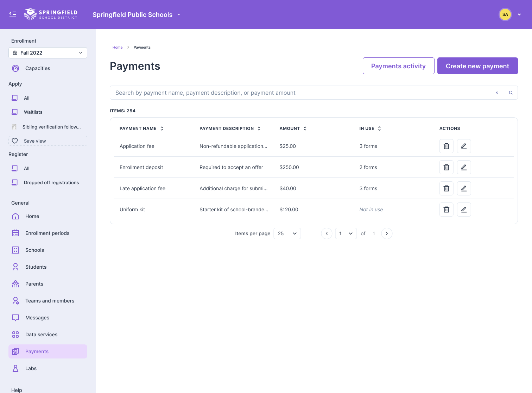This screenshot has width=532, height=393.
Task: Delete the Late application fee payment
Action: (x=446, y=188)
